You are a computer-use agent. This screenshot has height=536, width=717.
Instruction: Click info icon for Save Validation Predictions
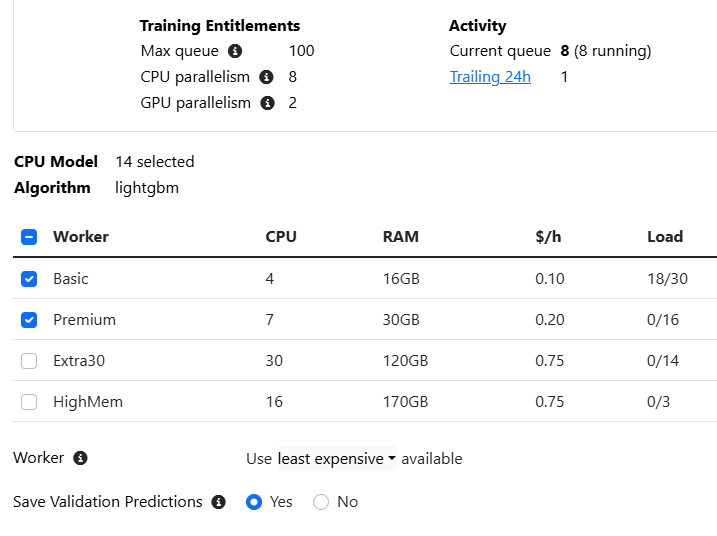219,502
